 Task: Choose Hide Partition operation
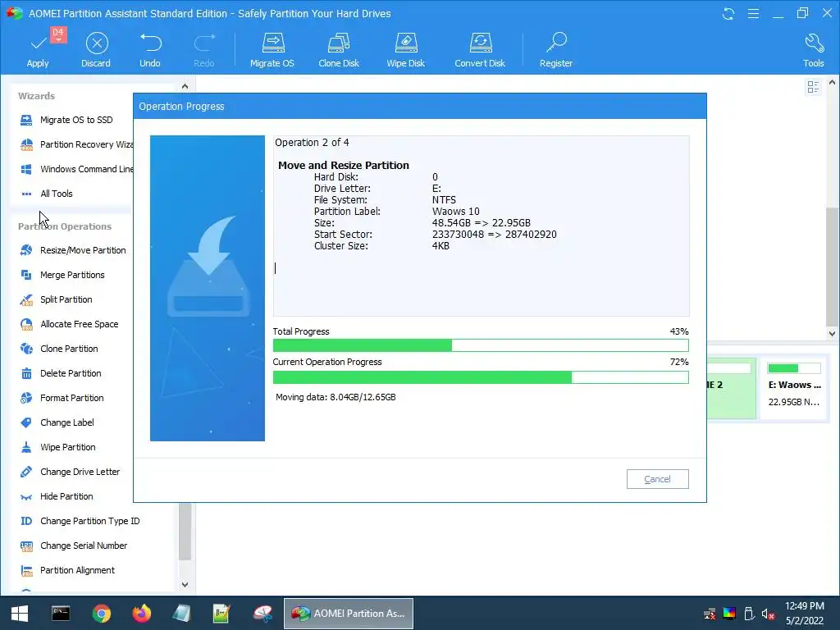pyautogui.click(x=57, y=496)
